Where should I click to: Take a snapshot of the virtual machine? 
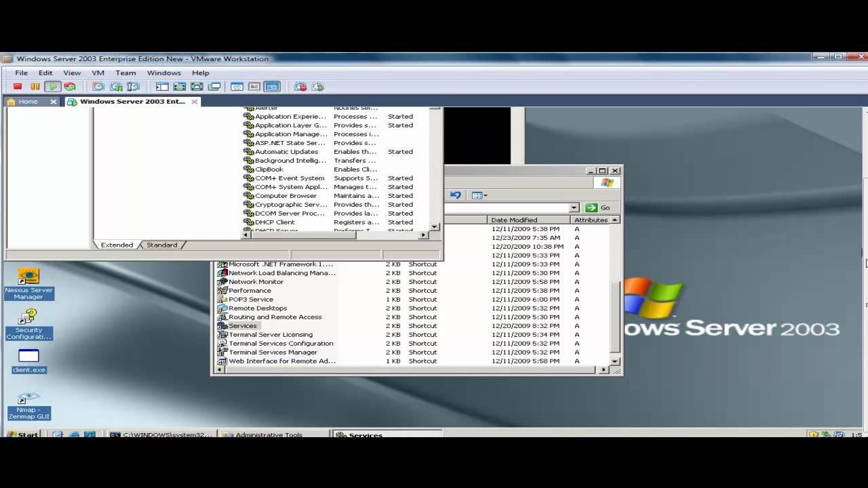click(98, 87)
